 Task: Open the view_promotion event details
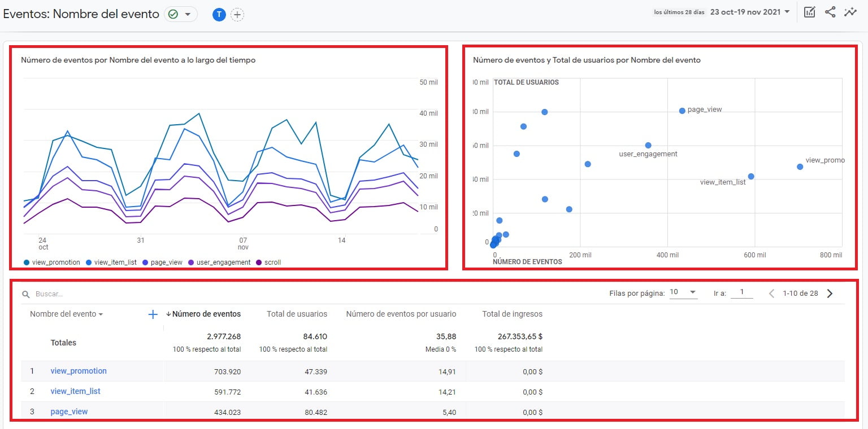tap(79, 371)
